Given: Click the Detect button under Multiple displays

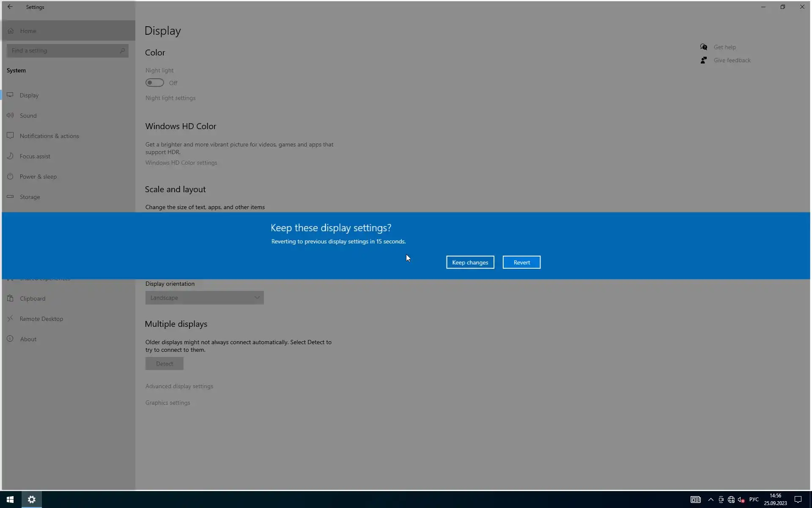Looking at the screenshot, I should point(164,364).
